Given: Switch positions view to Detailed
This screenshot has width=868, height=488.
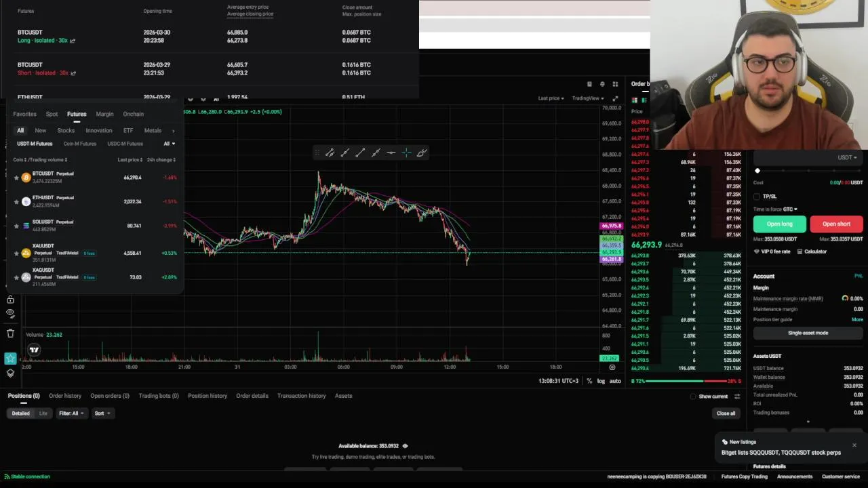Looking at the screenshot, I should tap(20, 413).
